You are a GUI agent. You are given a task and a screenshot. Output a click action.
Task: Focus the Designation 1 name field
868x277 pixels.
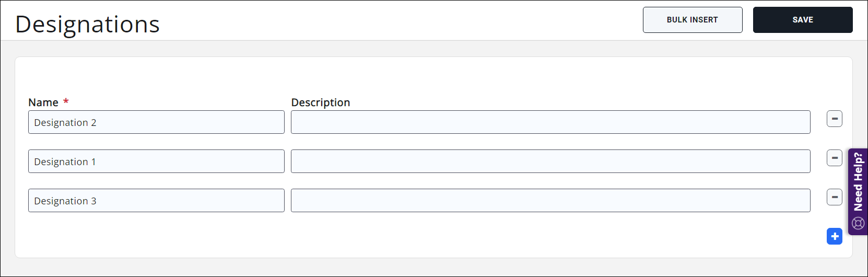tap(156, 161)
